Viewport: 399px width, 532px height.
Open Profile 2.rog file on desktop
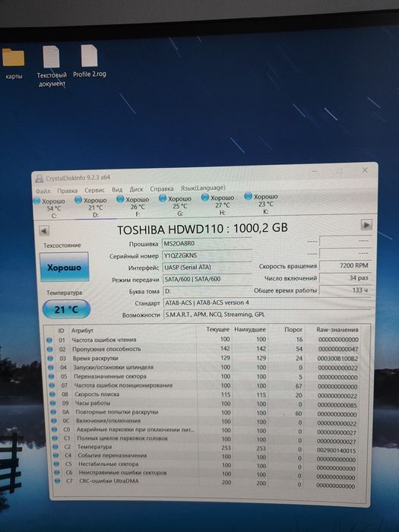89,62
